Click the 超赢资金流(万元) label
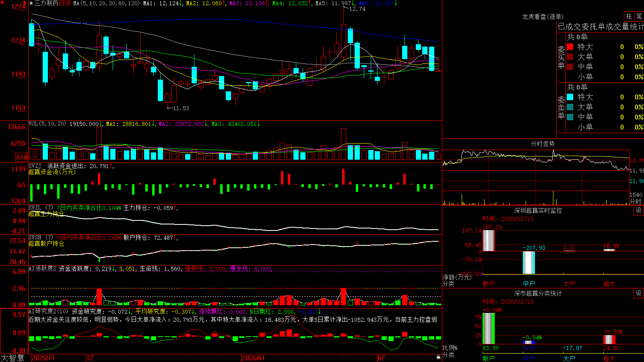The image size is (644, 362). (52, 172)
